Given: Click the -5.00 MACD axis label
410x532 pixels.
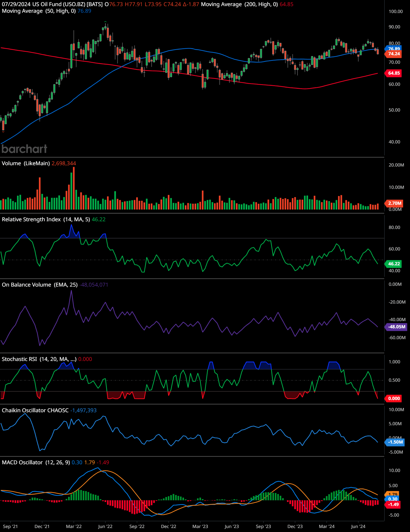Looking at the screenshot, I should [394, 515].
